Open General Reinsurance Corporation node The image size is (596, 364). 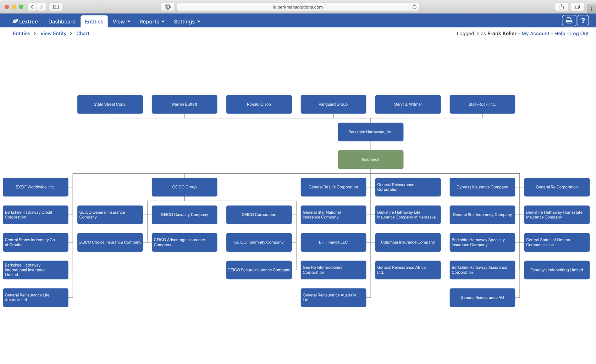click(408, 187)
